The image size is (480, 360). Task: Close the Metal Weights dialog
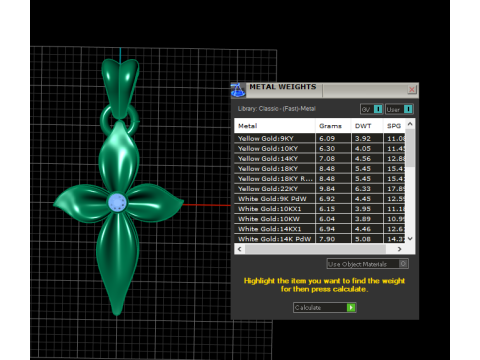coord(412,89)
